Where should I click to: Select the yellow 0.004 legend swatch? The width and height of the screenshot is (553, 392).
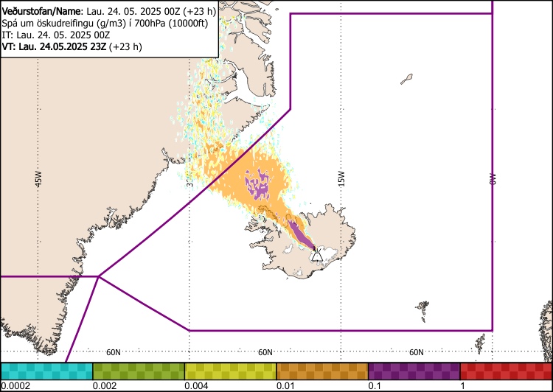pyautogui.click(x=231, y=371)
